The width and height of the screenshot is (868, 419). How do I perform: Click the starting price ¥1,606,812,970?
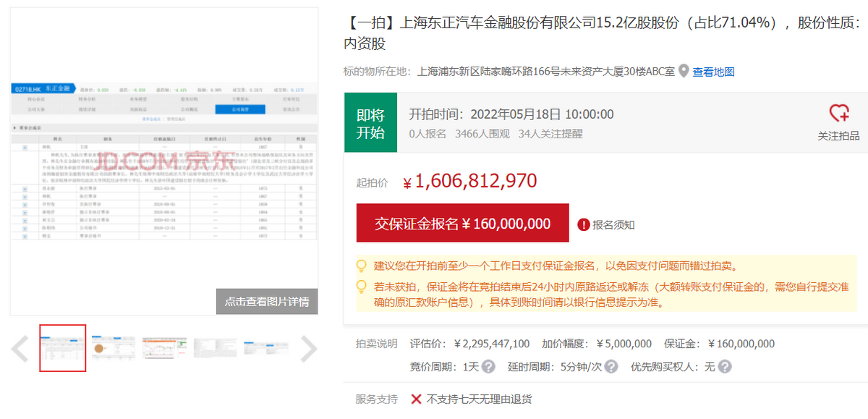pos(469,181)
